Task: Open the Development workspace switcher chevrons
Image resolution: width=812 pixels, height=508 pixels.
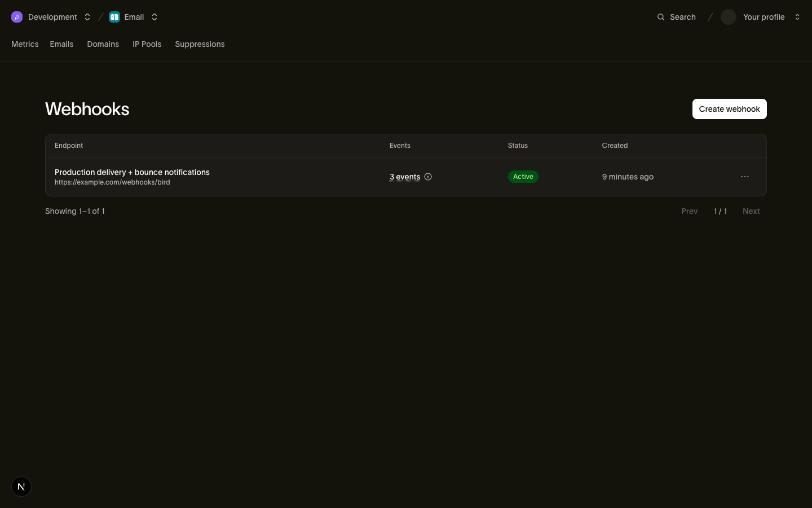Action: point(87,17)
